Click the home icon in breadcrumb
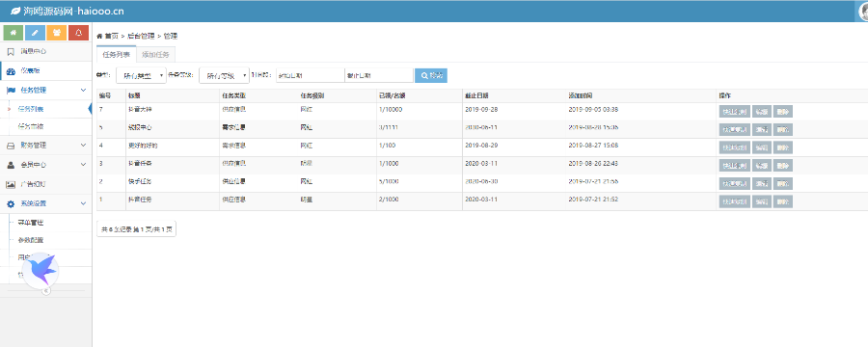 pyautogui.click(x=99, y=36)
